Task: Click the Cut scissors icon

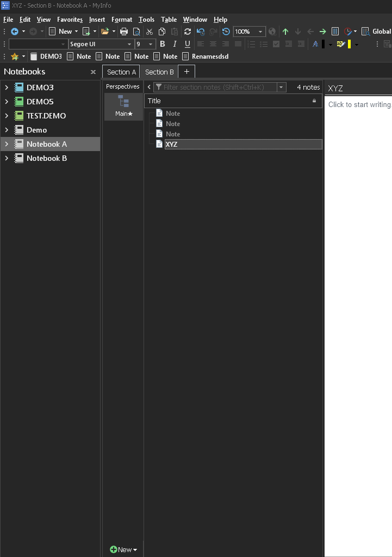Action: point(150,32)
